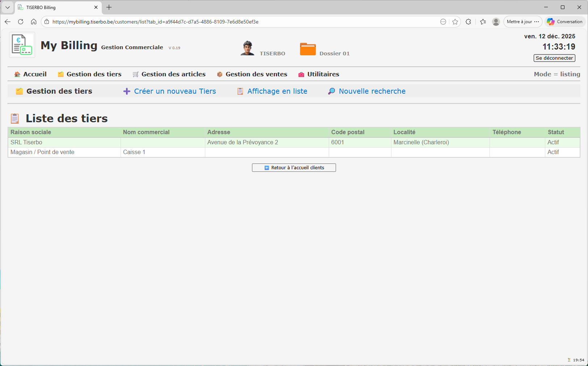Screen dimensions: 588x366
Task: Click the Utilitaires toolbox icon
Action: pyautogui.click(x=301, y=74)
